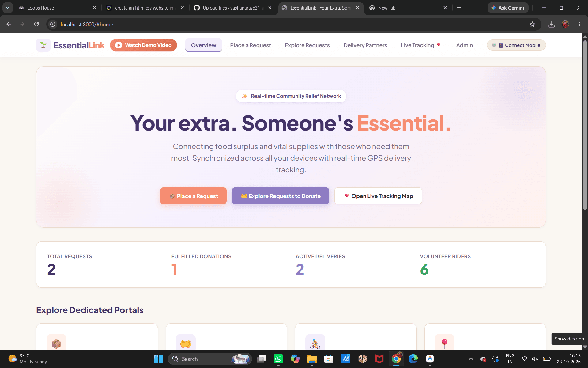Play the Watch Demo Video button
The height and width of the screenshot is (368, 588).
coord(143,45)
